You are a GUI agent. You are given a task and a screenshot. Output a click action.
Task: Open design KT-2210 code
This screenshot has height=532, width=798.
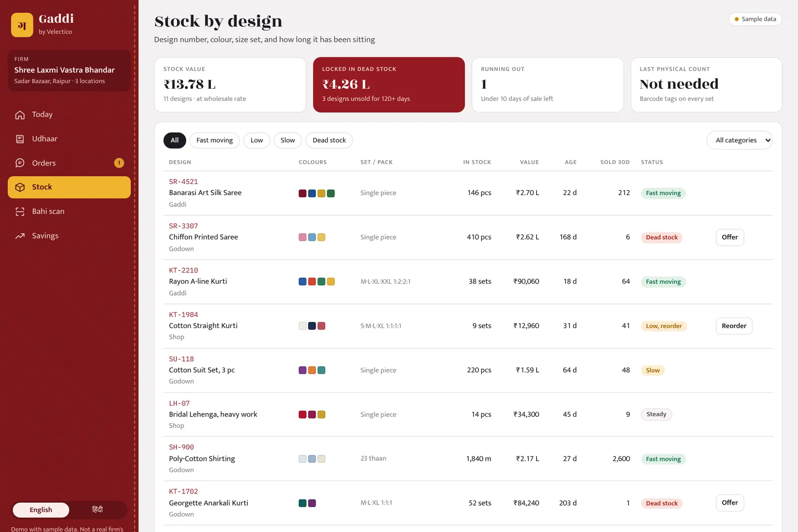click(x=184, y=271)
